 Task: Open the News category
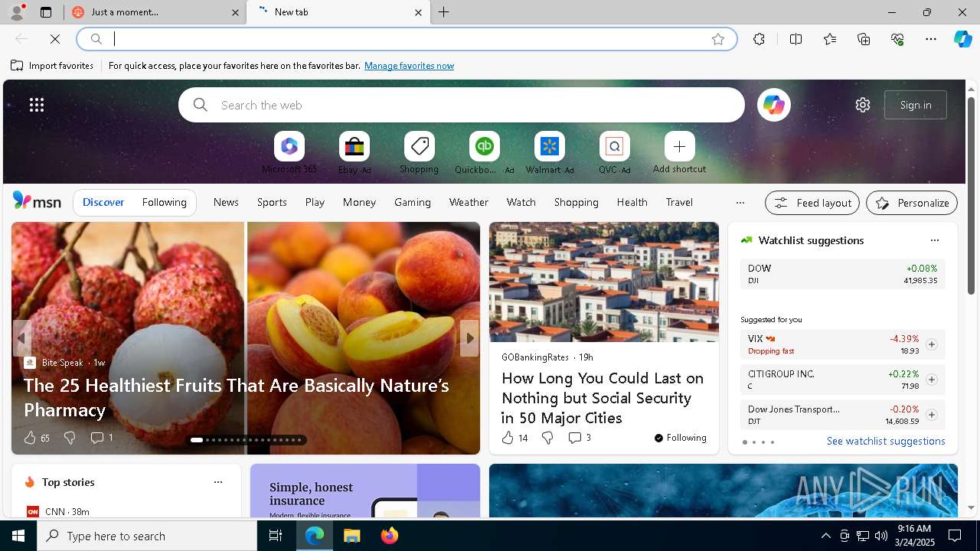click(226, 202)
